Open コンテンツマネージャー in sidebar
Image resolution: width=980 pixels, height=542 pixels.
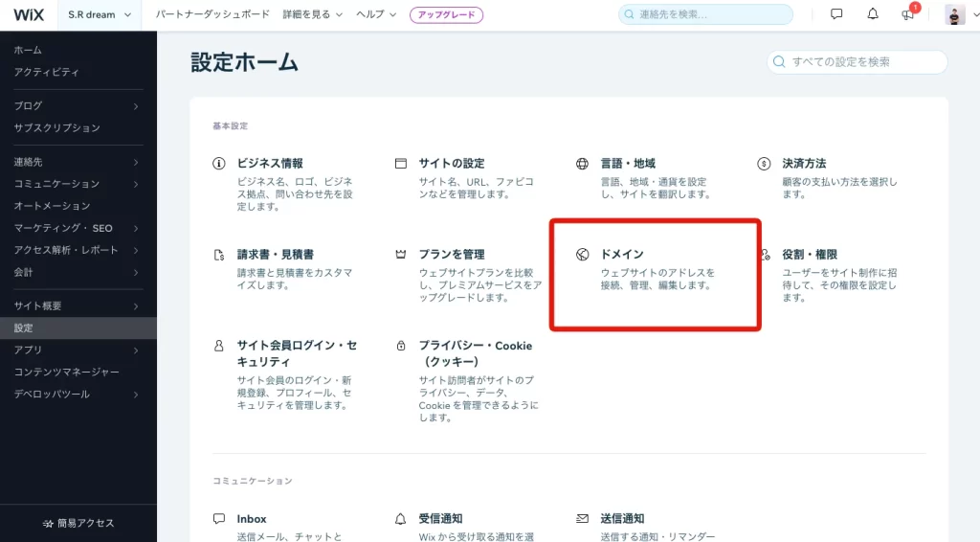pyautogui.click(x=66, y=372)
